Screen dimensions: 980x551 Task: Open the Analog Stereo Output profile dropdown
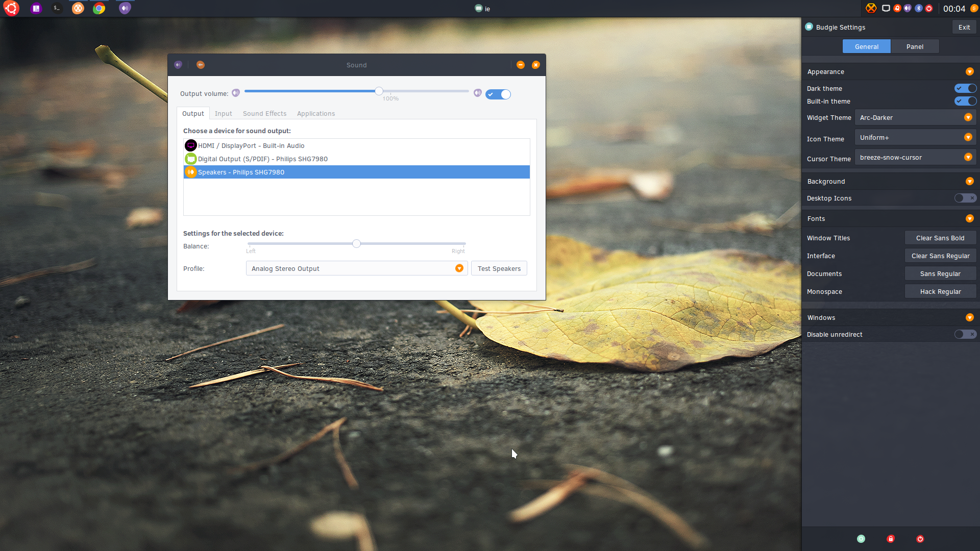357,268
